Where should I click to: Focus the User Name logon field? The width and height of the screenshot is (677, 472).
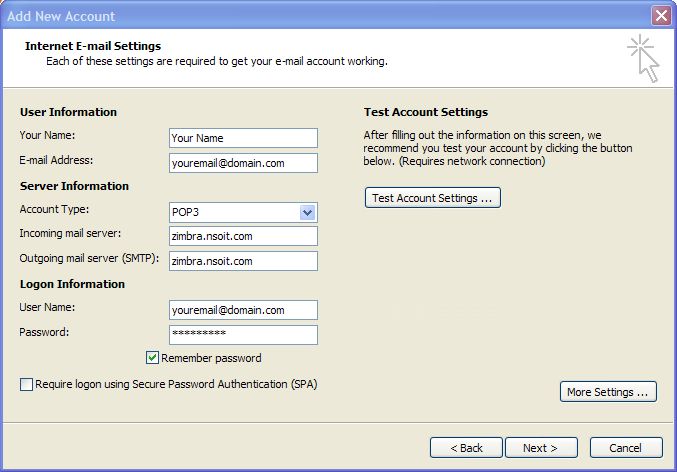pos(243,310)
